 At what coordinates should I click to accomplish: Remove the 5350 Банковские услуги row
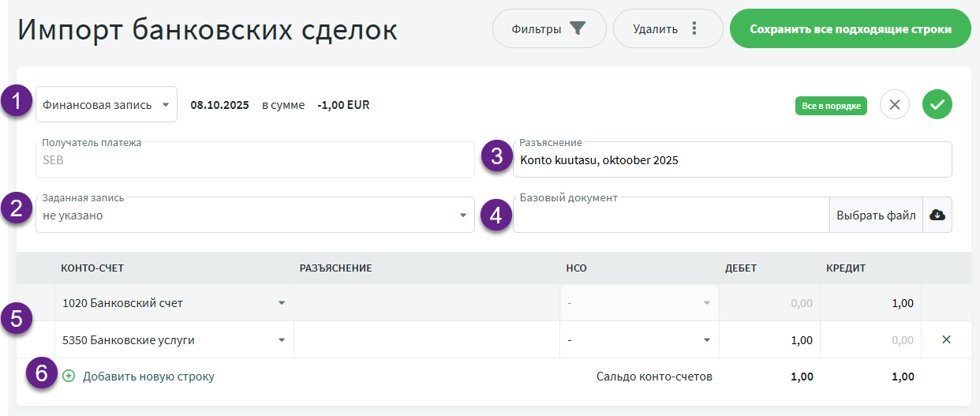[946, 340]
